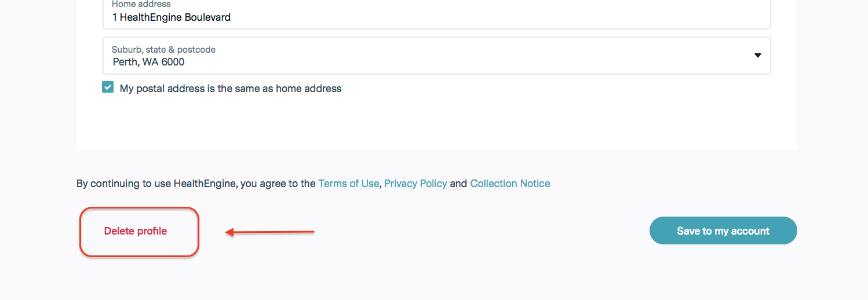Click the dropdown arrow in the suburb field
Image resolution: width=868 pixels, height=300 pixels.
pos(757,56)
